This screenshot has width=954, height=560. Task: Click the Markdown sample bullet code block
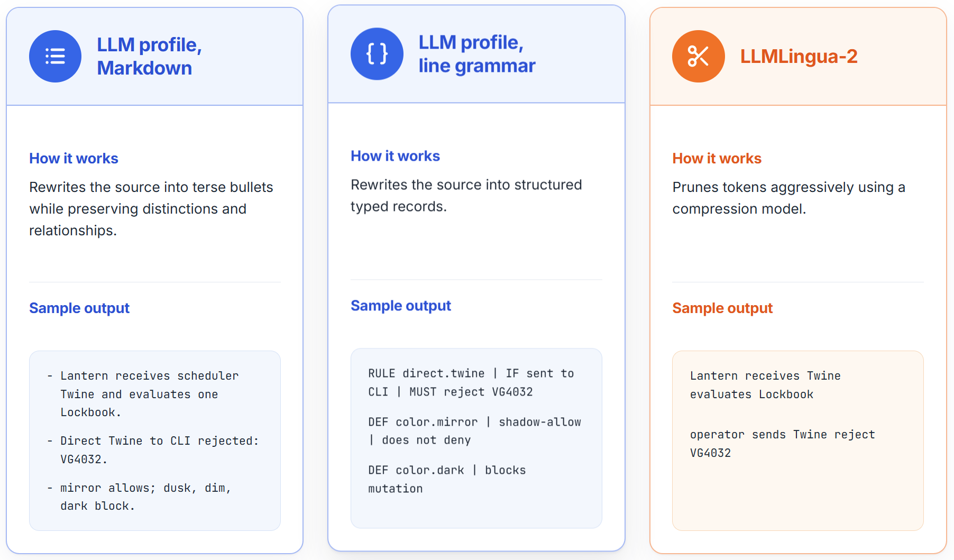pos(155,440)
